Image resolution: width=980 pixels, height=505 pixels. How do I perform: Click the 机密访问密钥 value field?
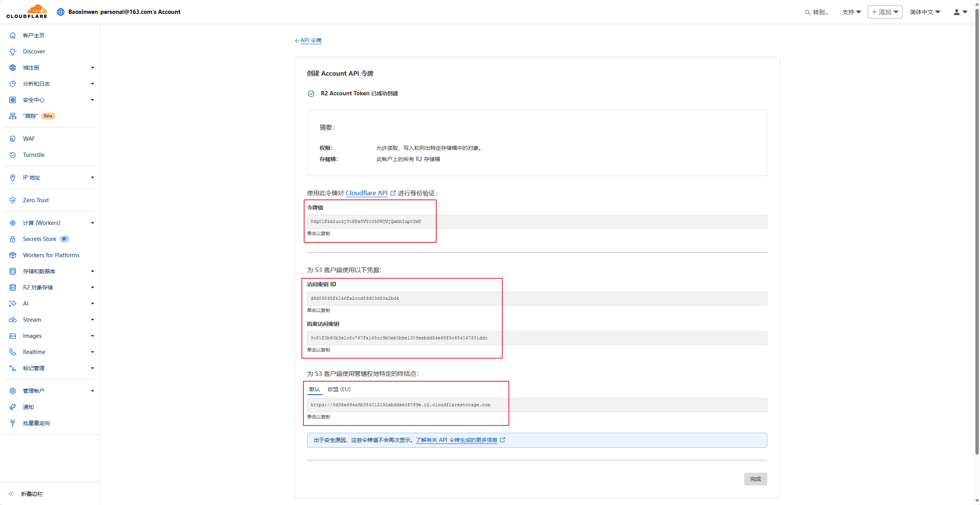point(537,338)
